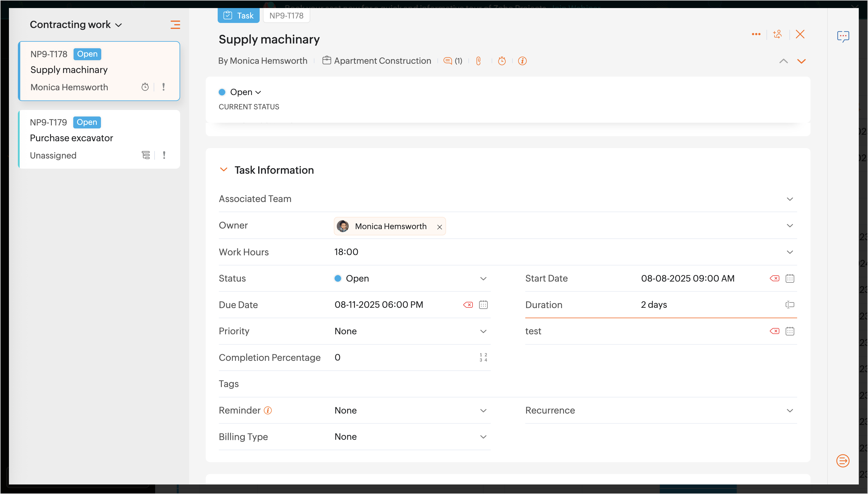Image resolution: width=868 pixels, height=494 pixels.
Task: Remove Monica Hemsworth from Owner
Action: click(440, 227)
